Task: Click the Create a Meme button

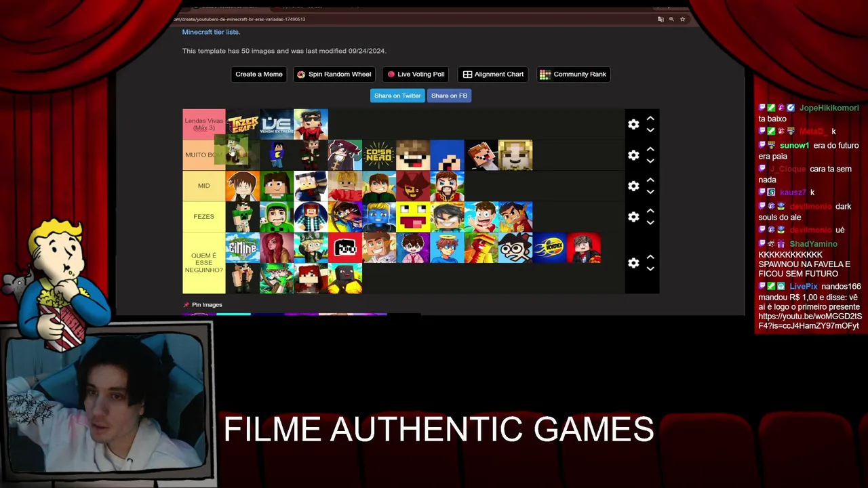Action: tap(259, 75)
